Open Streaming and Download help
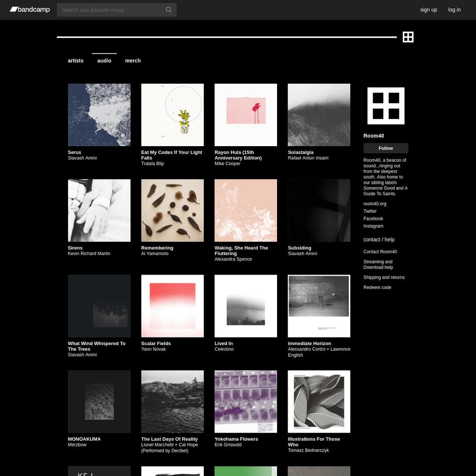476x476 pixels. (x=378, y=264)
